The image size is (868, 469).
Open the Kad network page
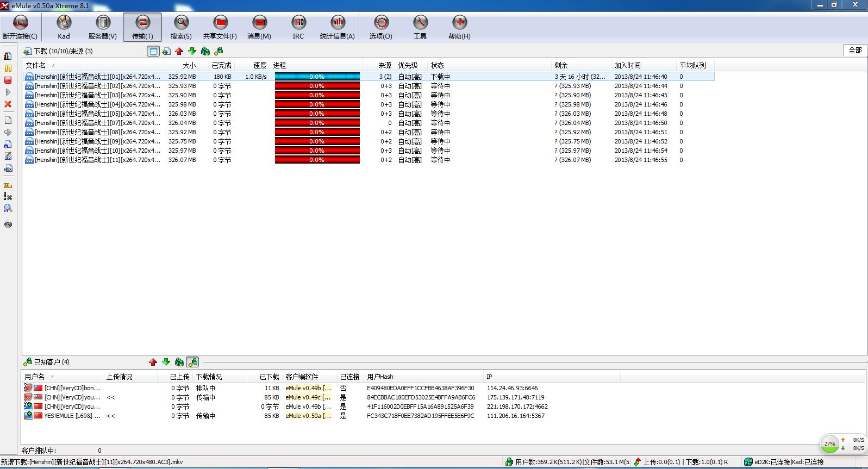pos(64,27)
